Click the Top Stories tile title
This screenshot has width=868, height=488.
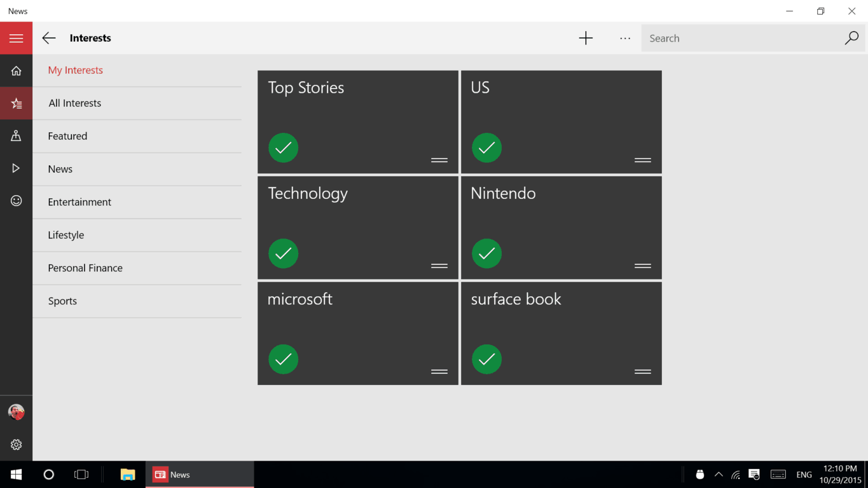[306, 88]
